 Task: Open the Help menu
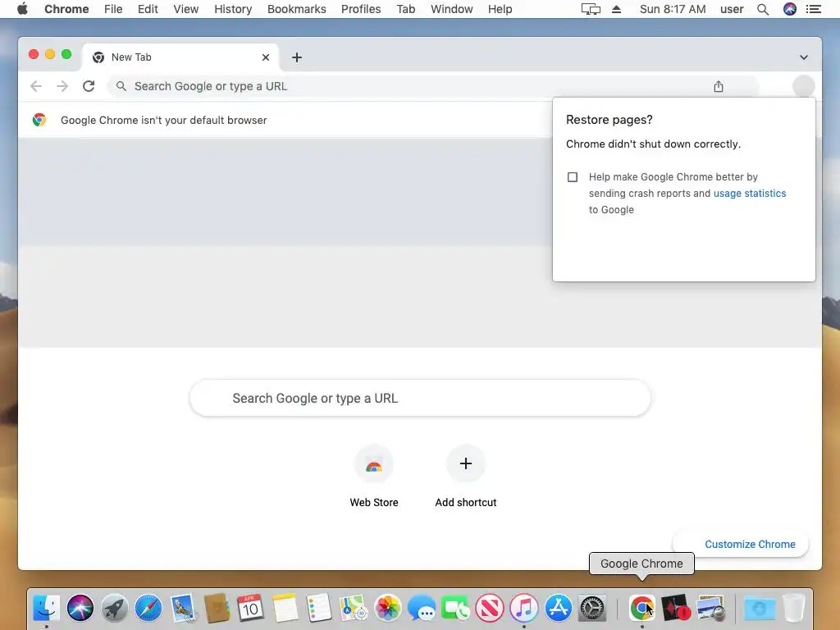click(x=500, y=9)
